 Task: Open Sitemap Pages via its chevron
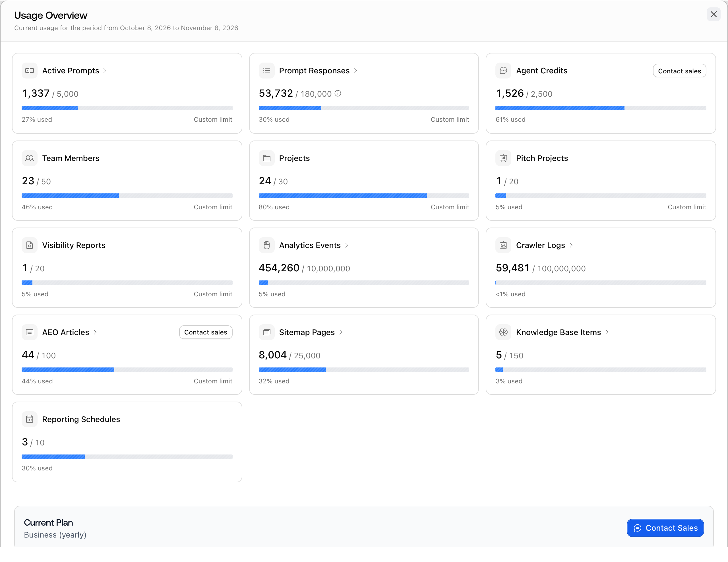(x=341, y=332)
